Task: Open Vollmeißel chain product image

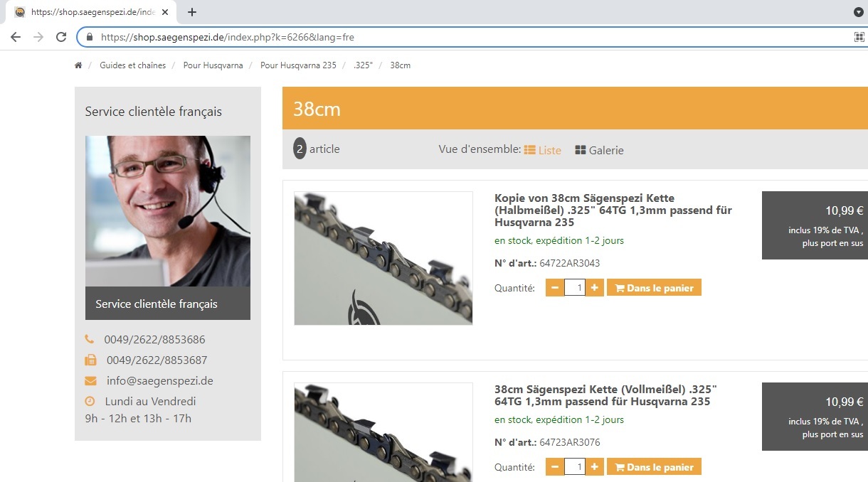Action: pyautogui.click(x=383, y=432)
